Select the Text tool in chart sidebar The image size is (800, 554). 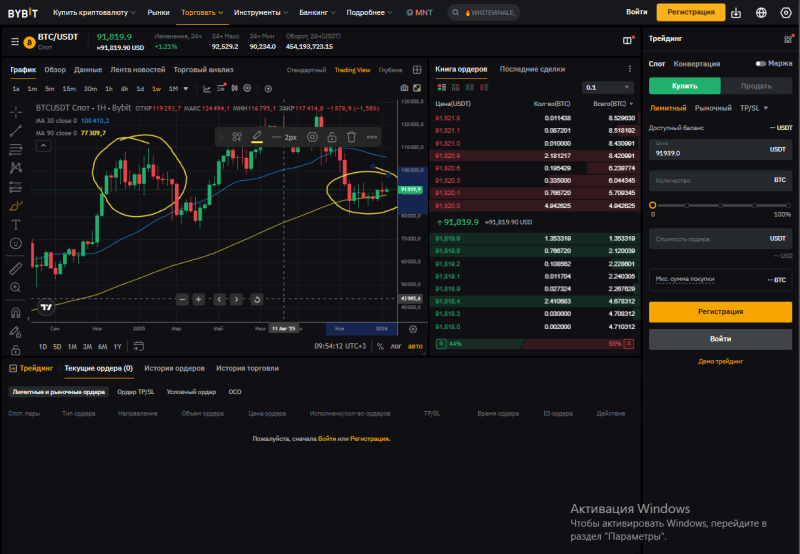click(x=16, y=224)
